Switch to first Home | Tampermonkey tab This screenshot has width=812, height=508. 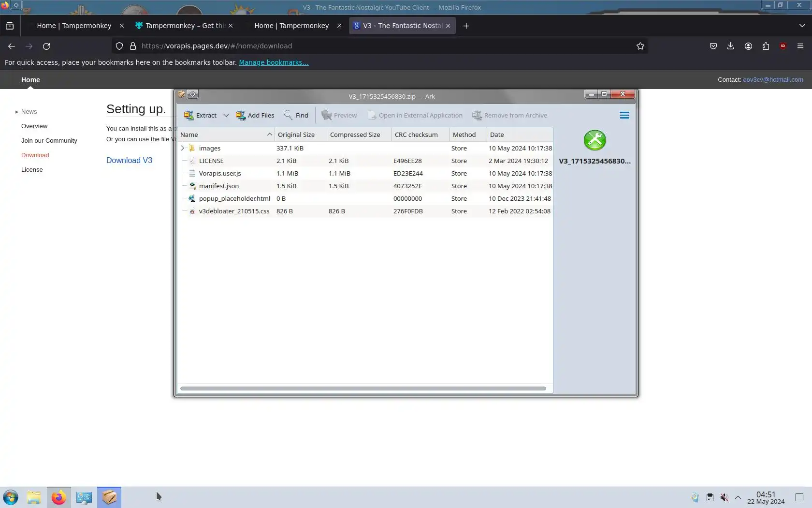(x=74, y=26)
